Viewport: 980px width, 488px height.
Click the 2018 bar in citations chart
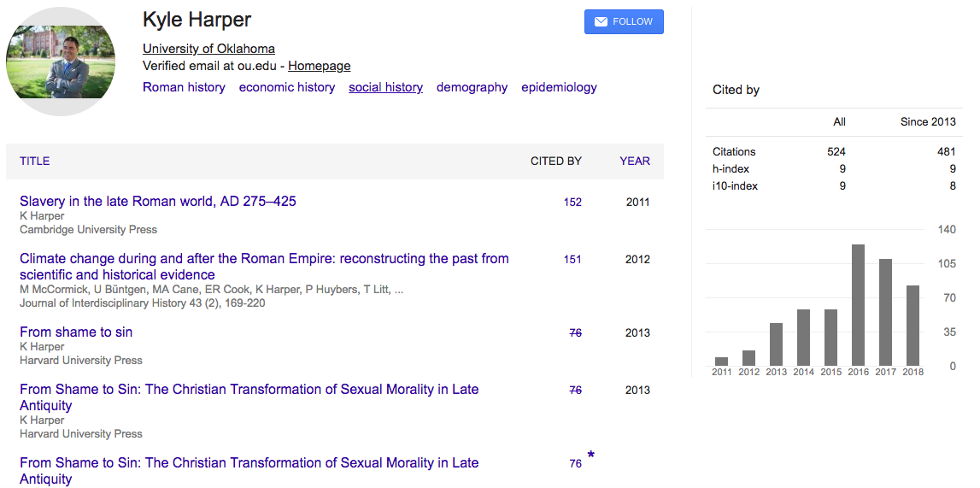tap(913, 326)
